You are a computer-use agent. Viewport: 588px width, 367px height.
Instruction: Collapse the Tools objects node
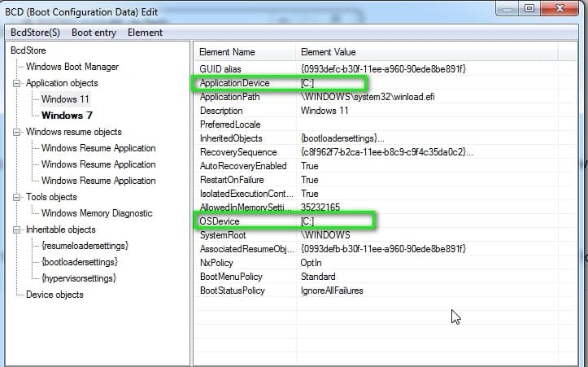(x=17, y=197)
